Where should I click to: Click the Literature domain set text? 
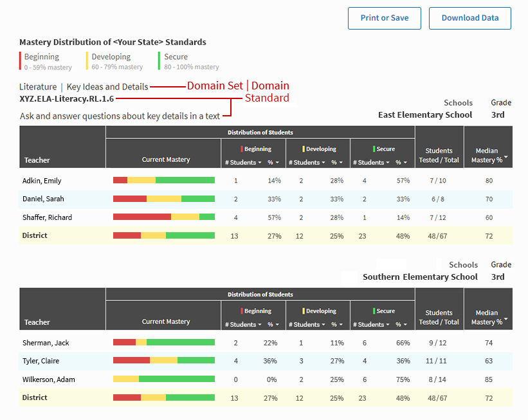[x=38, y=87]
